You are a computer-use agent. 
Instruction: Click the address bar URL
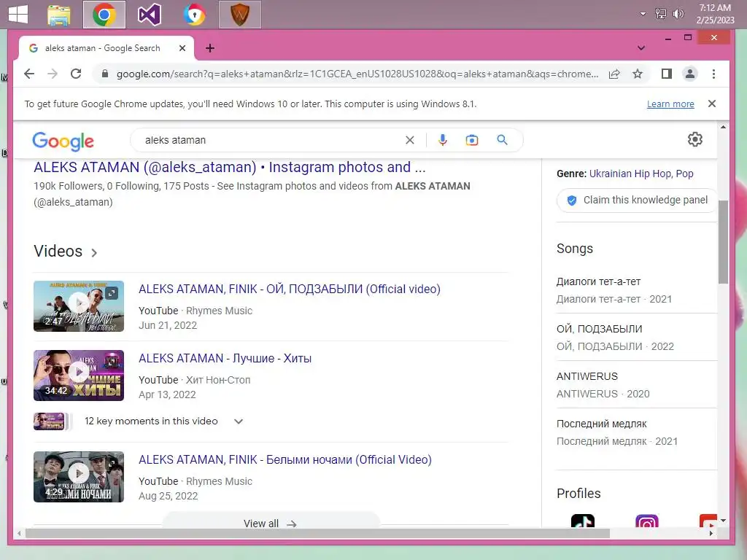[x=357, y=74]
